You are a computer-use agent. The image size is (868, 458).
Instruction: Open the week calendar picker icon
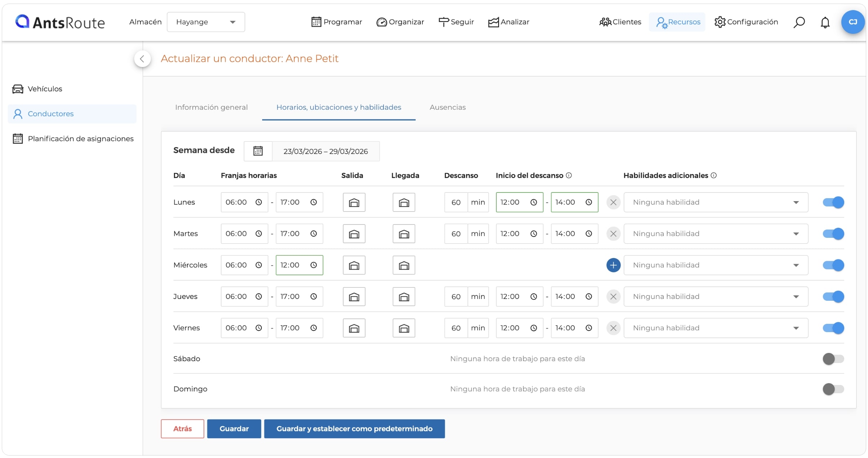[258, 151]
